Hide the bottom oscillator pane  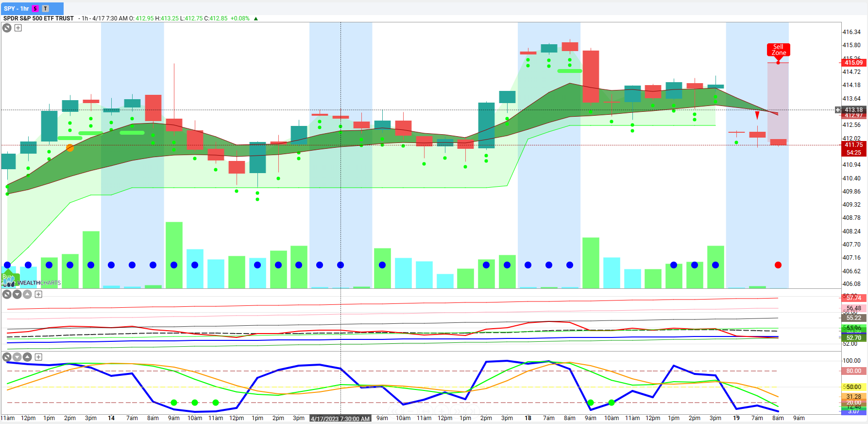tap(7, 357)
